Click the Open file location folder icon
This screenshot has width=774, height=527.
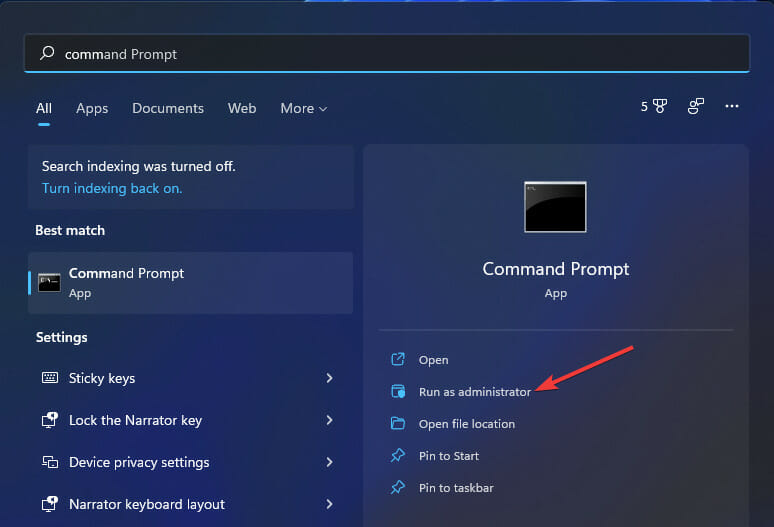pos(398,423)
